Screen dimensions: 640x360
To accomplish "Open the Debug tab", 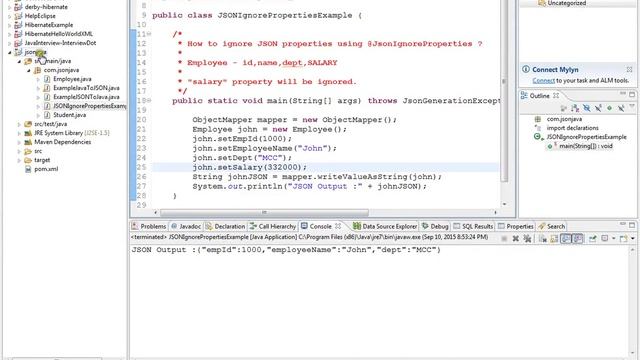I will (x=435, y=226).
